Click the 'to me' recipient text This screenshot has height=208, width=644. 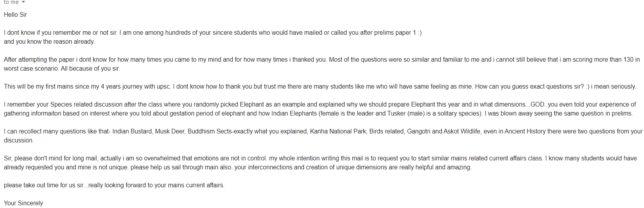point(11,2)
